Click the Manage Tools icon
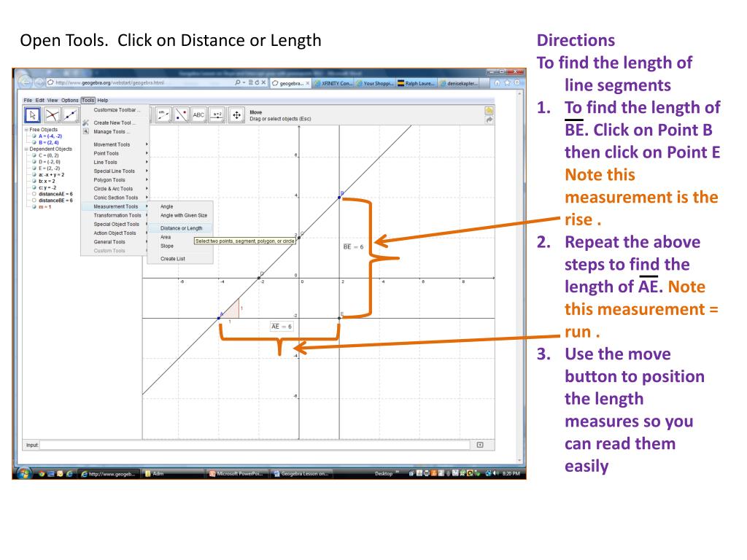Viewport: 747px width, 560px height. (86, 131)
